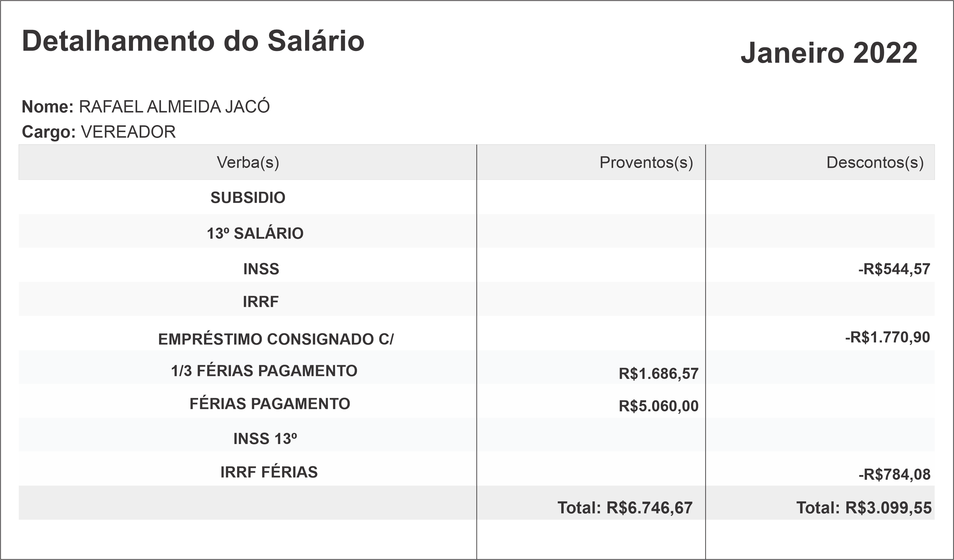Select the 13º SALÁRIO row label
This screenshot has height=560, width=954.
[255, 233]
